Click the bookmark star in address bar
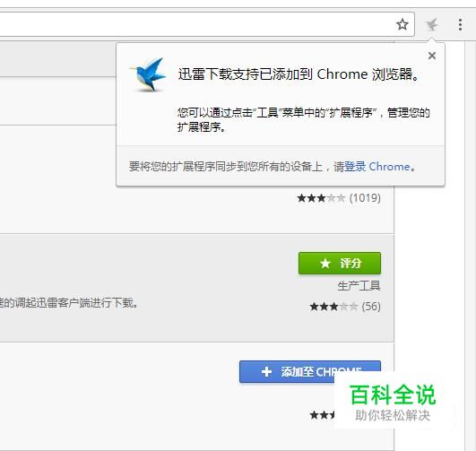Viewport: 476px width, 451px height. (402, 24)
